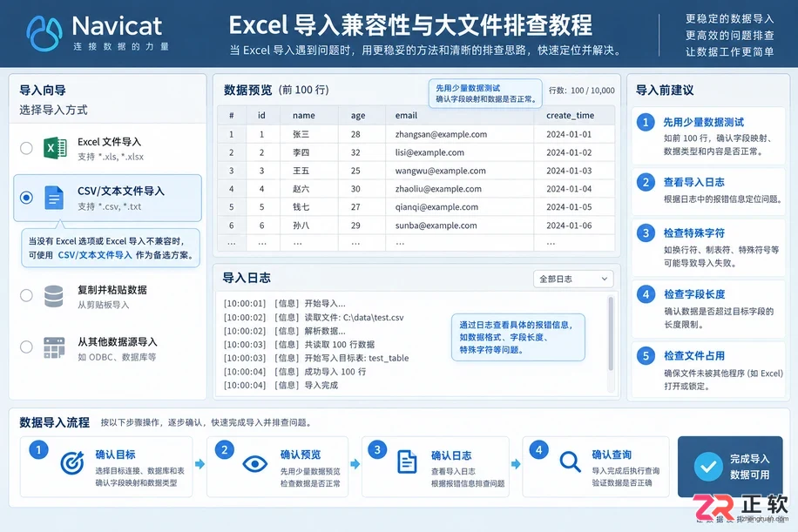Image resolution: width=798 pixels, height=532 pixels.
Task: Click the target icon for 确认目标
Action: 72,462
